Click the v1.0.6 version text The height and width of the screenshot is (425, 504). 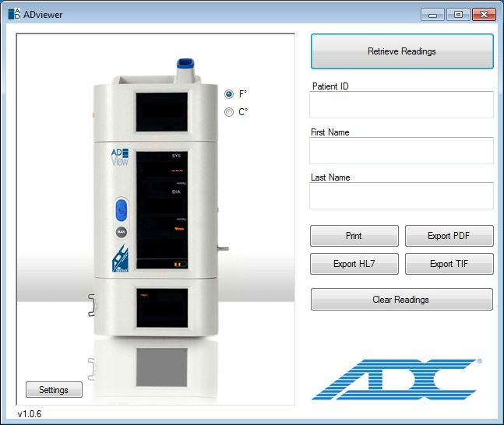pyautogui.click(x=30, y=414)
